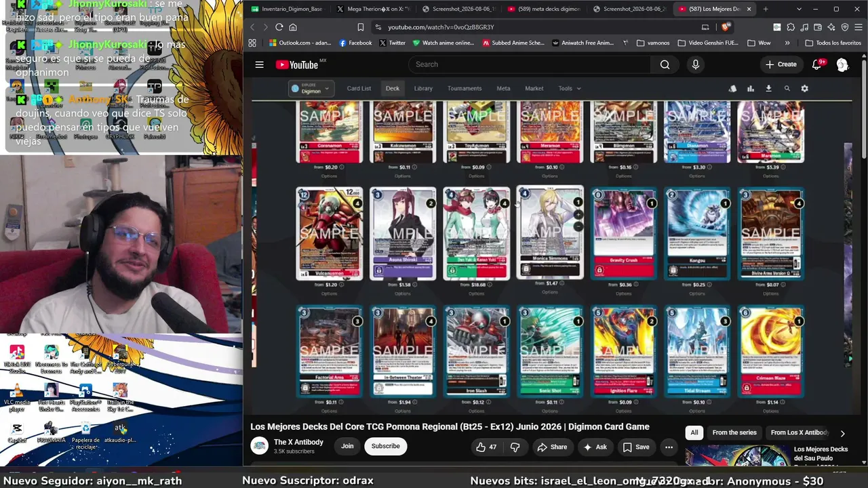Open the YouTube guide hamburger menu
This screenshot has width=868, height=488.
coord(259,64)
